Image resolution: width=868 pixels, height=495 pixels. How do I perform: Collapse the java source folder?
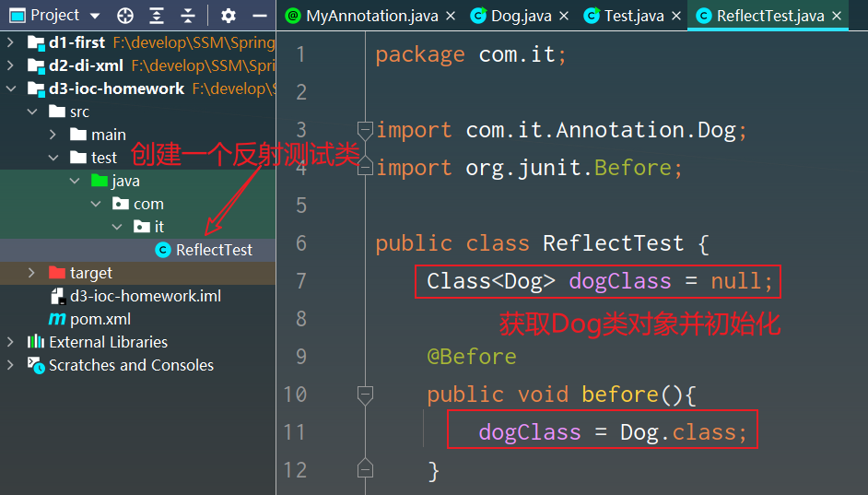[x=75, y=181]
